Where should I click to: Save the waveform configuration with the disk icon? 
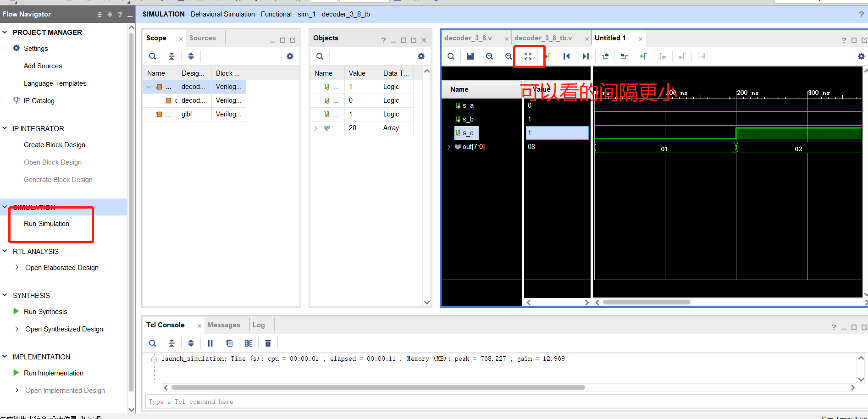click(x=470, y=56)
